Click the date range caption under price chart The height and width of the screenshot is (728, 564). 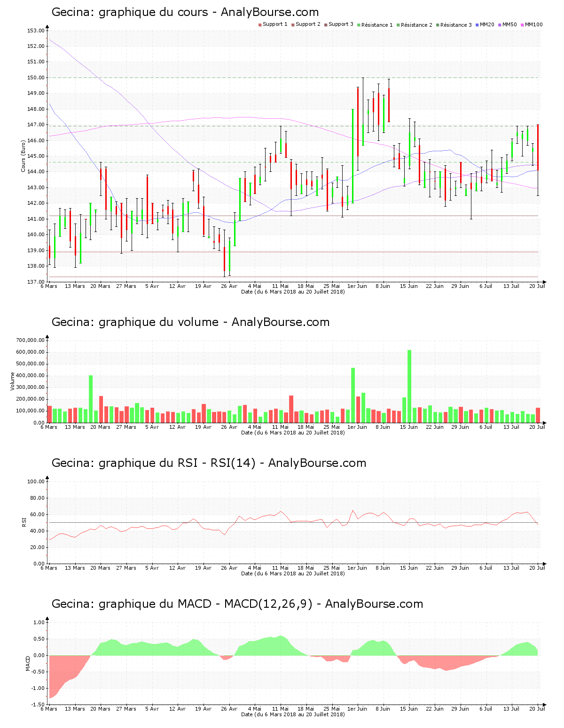(293, 292)
